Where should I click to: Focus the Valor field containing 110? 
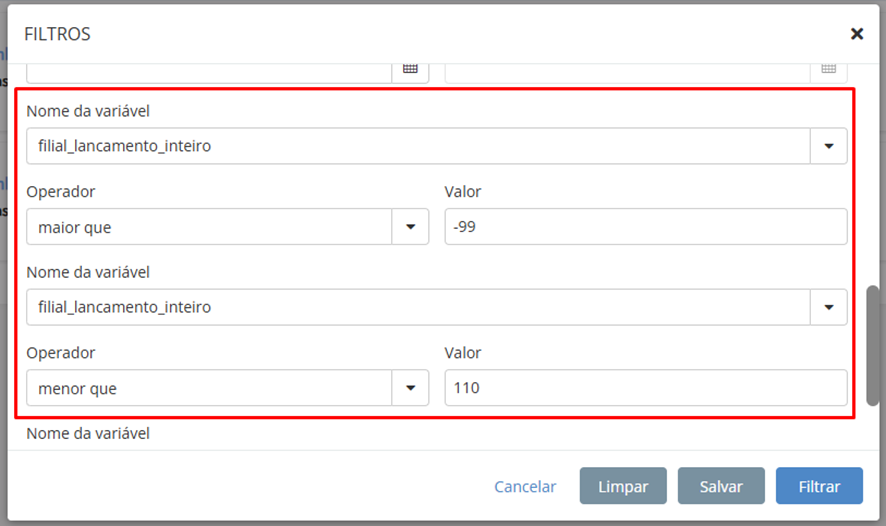645,388
